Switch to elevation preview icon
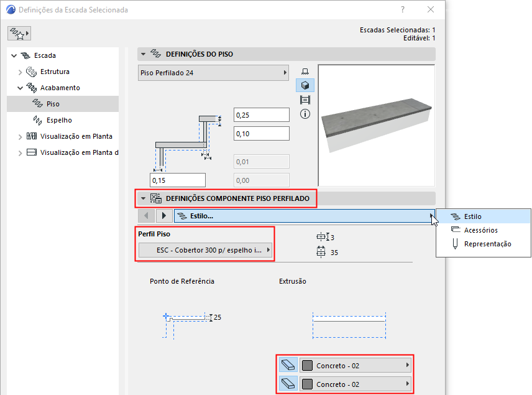The width and height of the screenshot is (532, 395). coord(305,100)
